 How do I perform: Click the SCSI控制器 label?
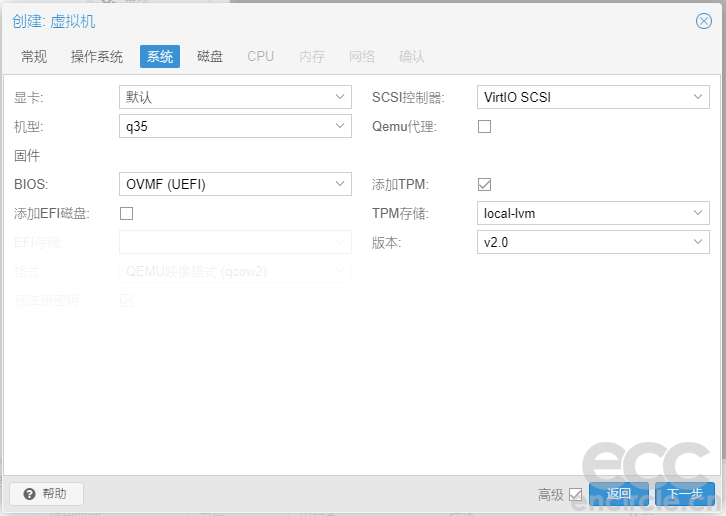coord(408,98)
